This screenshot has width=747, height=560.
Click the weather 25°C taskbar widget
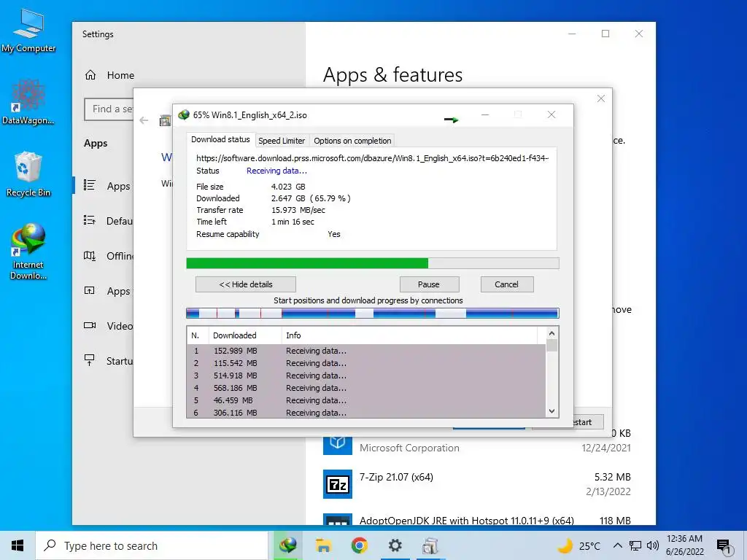click(578, 545)
